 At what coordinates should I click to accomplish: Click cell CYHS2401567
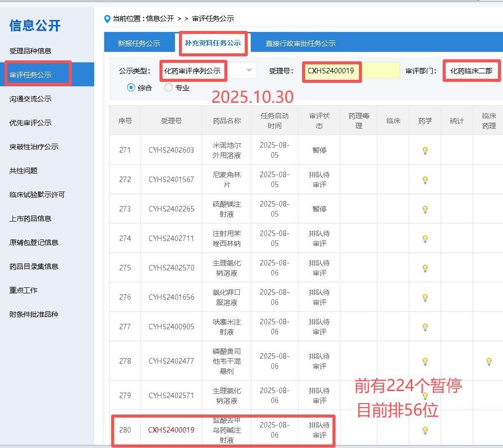click(171, 180)
